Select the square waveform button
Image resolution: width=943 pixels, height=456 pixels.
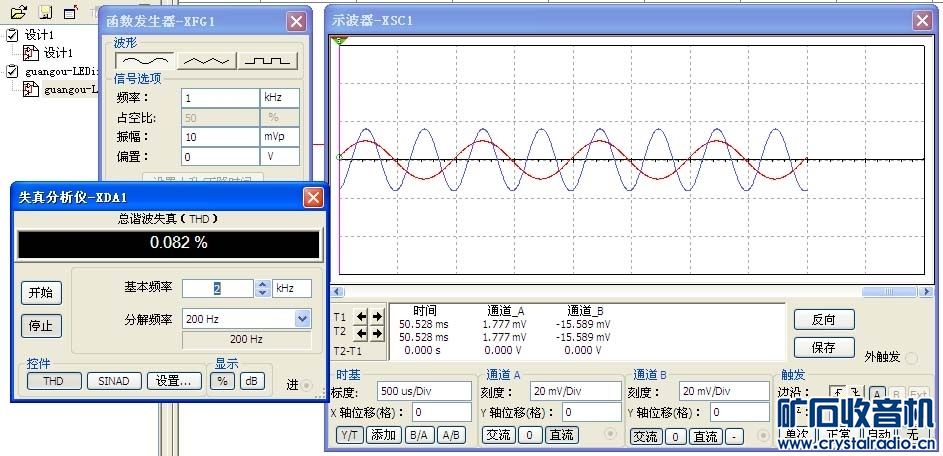268,60
